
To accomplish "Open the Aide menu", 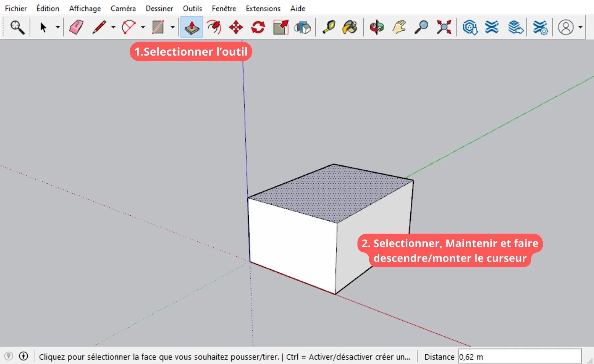I will (298, 8).
